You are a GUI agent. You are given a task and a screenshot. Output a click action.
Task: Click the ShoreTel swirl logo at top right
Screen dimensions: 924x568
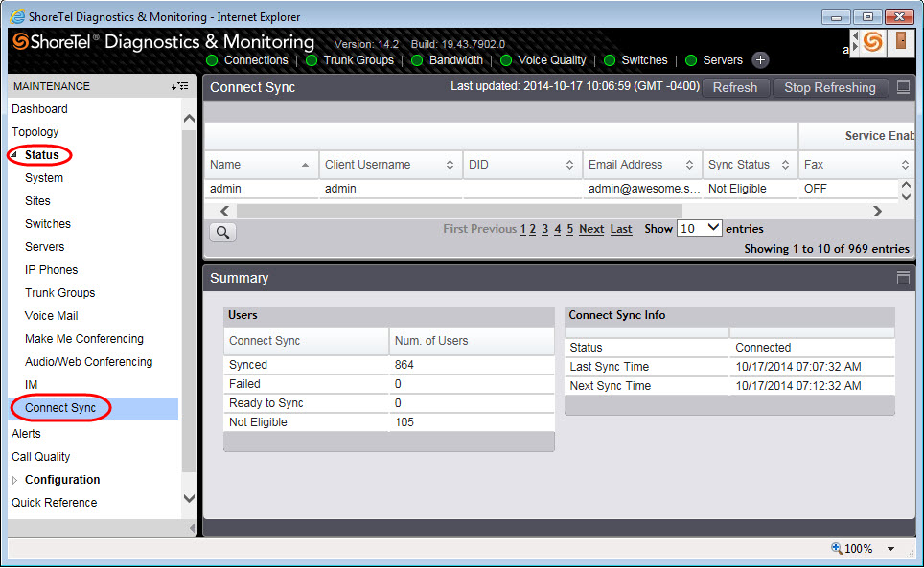tap(873, 42)
